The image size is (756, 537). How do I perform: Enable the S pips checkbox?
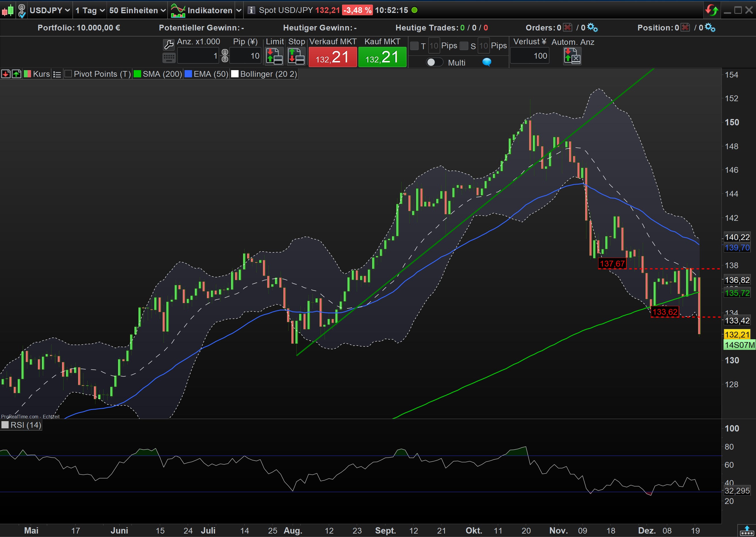coord(464,46)
